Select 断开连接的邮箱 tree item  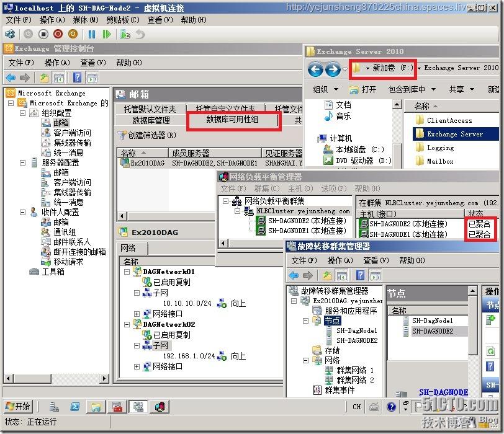(x=79, y=252)
